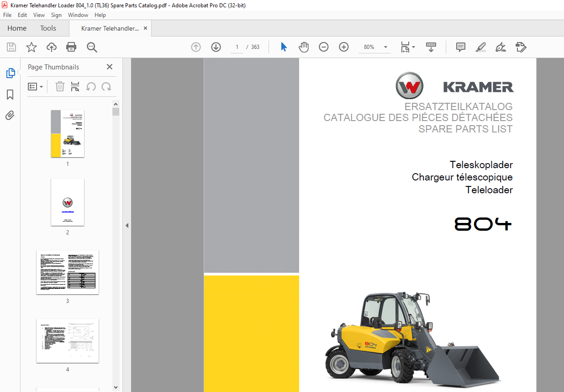Click the 'Teleloader' text

click(x=489, y=190)
